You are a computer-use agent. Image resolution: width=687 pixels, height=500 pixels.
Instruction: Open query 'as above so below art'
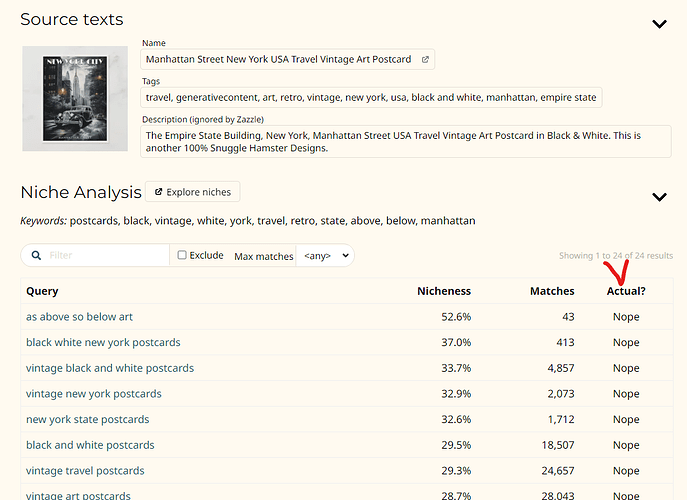click(79, 317)
